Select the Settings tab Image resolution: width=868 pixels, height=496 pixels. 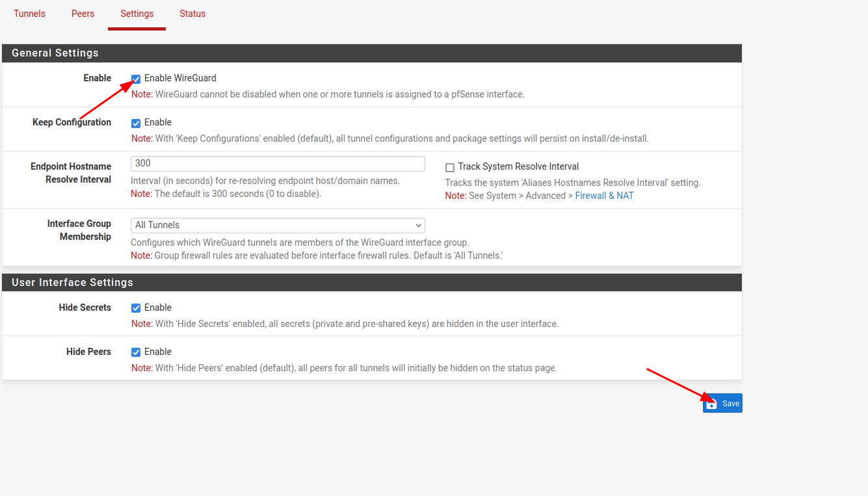tap(137, 14)
